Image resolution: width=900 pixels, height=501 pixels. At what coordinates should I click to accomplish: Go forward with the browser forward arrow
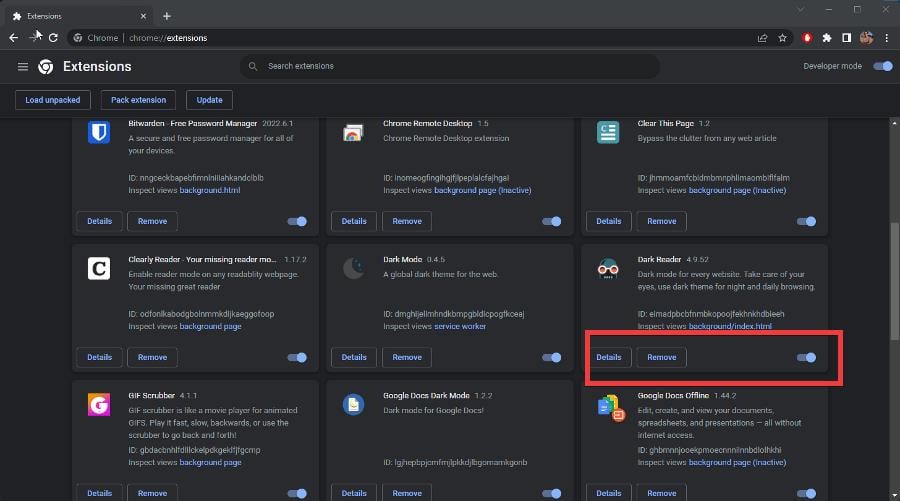tap(34, 38)
